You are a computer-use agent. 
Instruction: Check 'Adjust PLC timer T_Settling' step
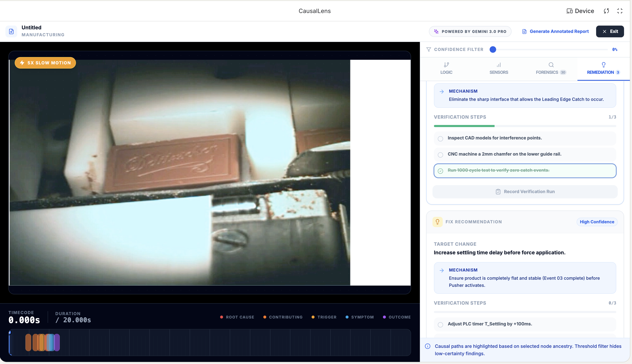coord(440,325)
